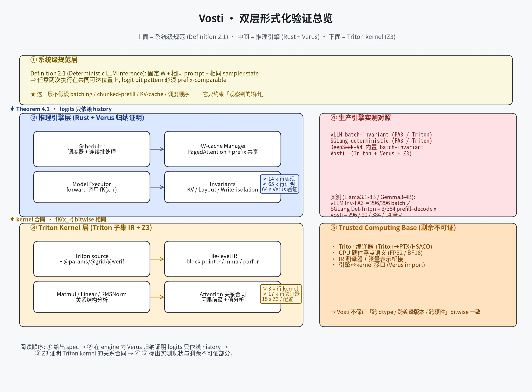The height and width of the screenshot is (392, 532).
Task: Click the Definition 2.1 Deterministic LLM inference line
Action: pyautogui.click(x=144, y=73)
